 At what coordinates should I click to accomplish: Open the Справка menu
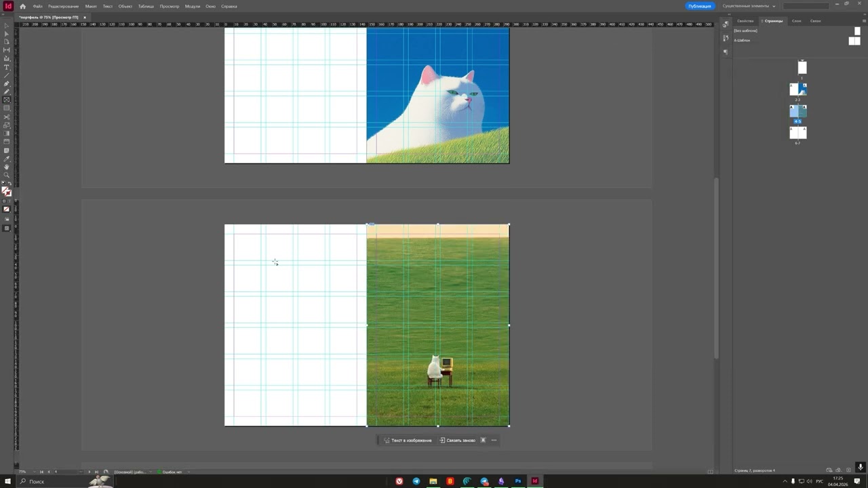point(229,6)
